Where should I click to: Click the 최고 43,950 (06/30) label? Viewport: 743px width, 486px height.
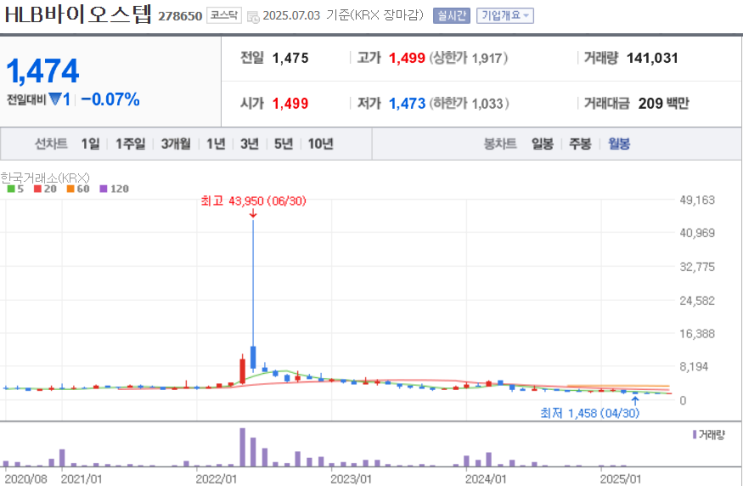pos(254,201)
